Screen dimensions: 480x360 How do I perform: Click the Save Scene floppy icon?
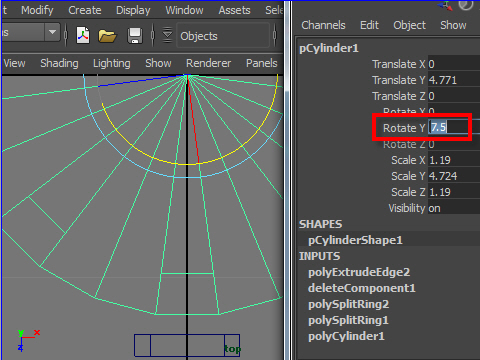click(135, 36)
